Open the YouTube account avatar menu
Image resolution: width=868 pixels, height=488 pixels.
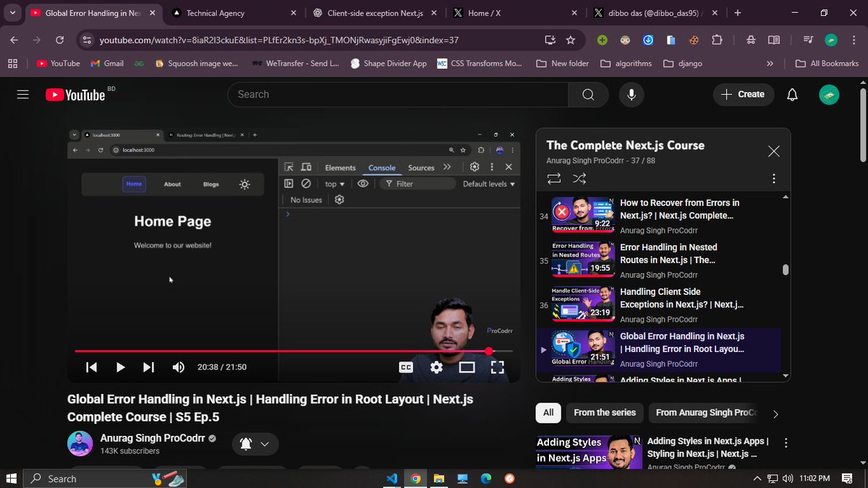[829, 95]
